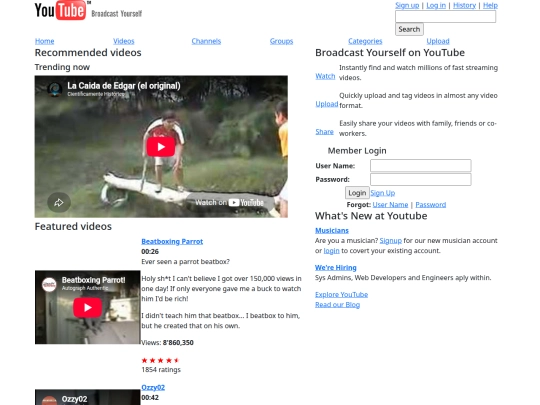Click Sign Up link beside Login button
Screen dimensions: 540x405
click(383, 193)
